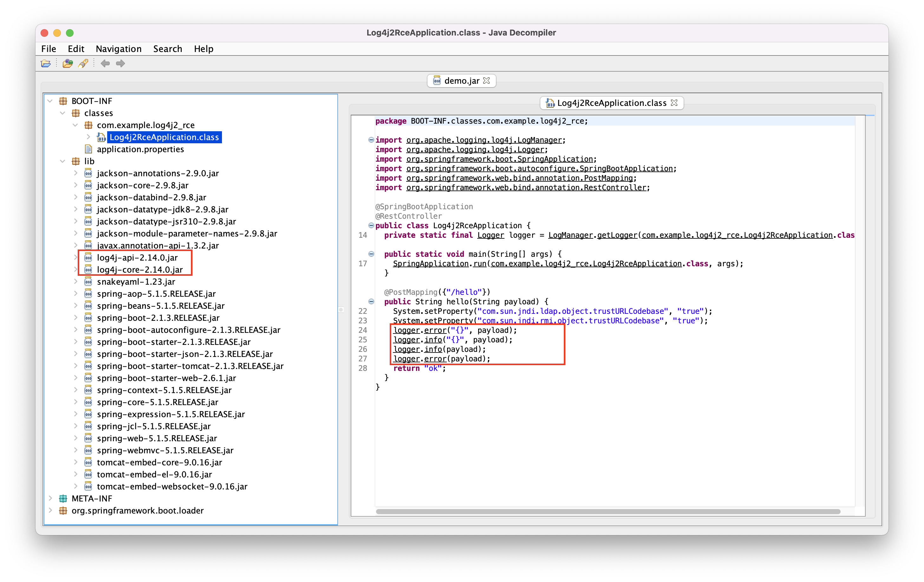Collapse the lib folder node
924x582 pixels.
[63, 161]
